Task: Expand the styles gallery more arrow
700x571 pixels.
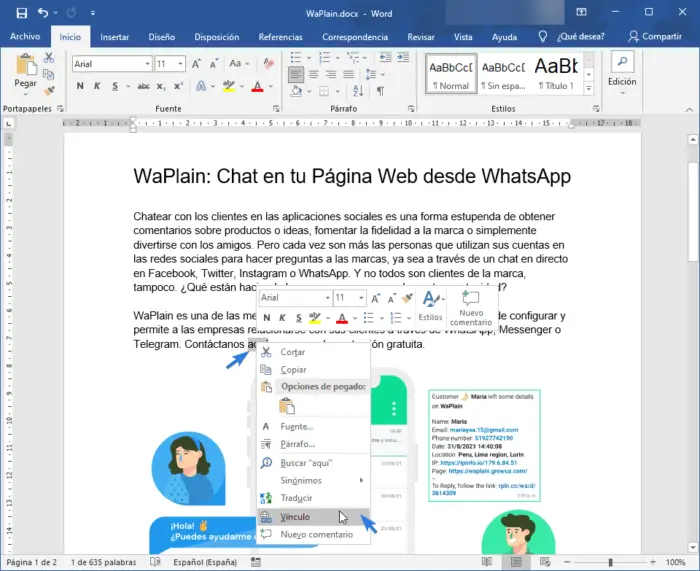Action: (589, 88)
